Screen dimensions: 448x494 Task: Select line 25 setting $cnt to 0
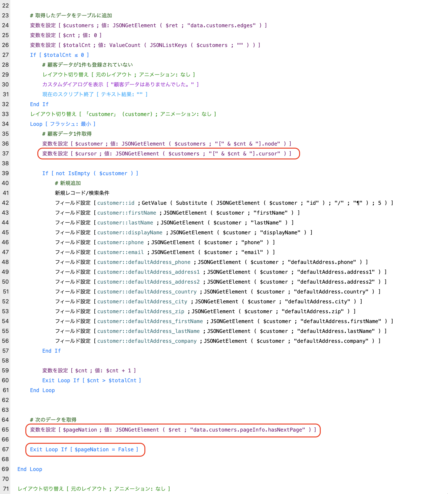tap(66, 35)
